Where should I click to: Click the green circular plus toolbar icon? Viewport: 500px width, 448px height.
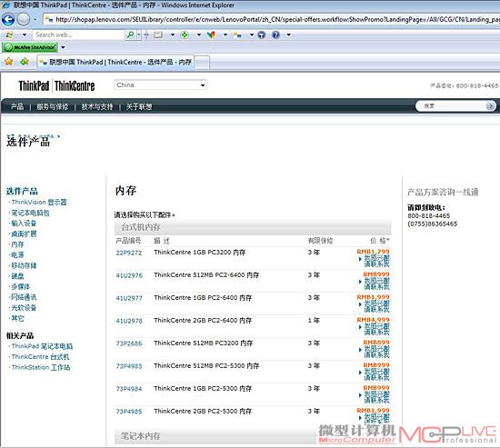point(185,35)
